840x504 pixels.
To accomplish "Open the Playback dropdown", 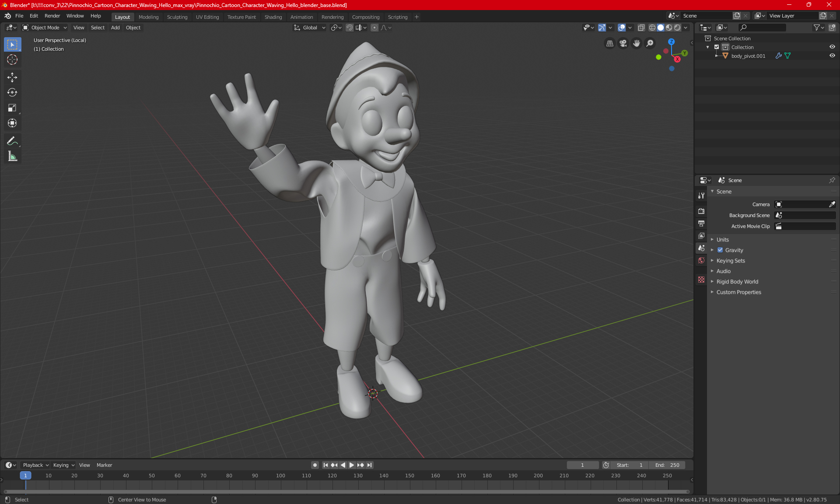I will coord(35,465).
